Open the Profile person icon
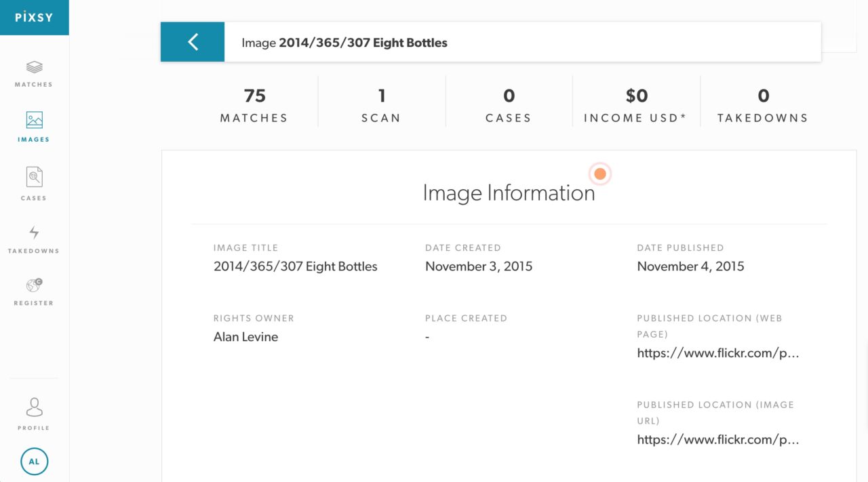Screen dimensions: 868x482 [x=34, y=407]
